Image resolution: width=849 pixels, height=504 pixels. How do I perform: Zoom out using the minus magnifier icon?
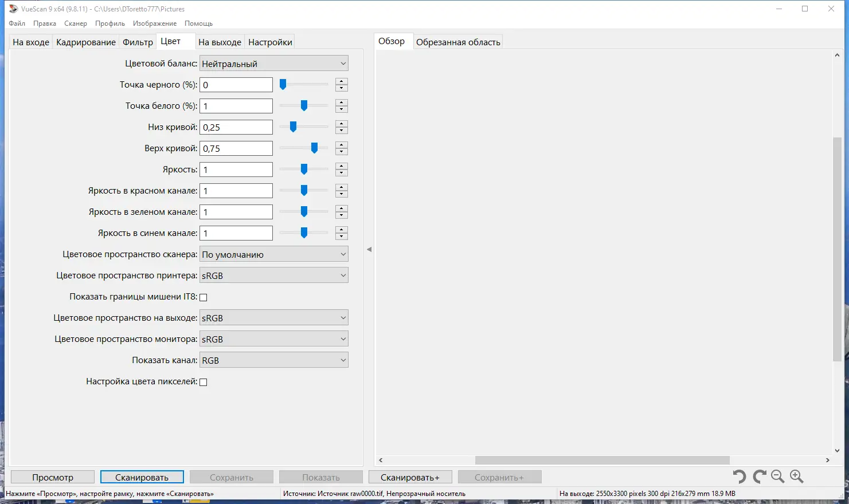coord(778,477)
